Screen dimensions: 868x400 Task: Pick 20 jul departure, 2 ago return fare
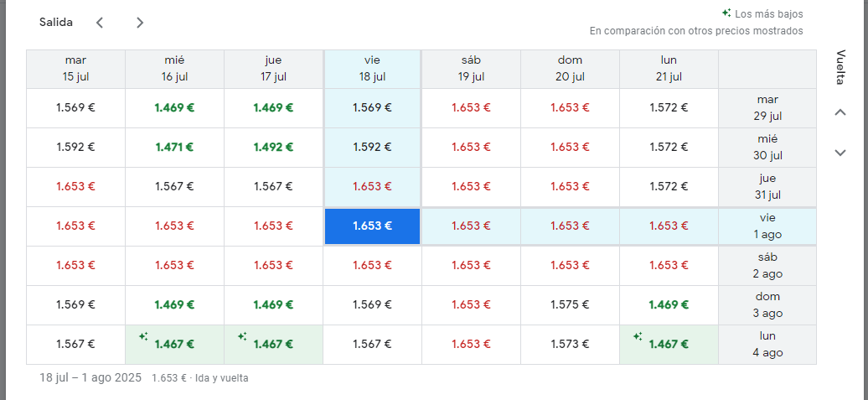coord(571,265)
